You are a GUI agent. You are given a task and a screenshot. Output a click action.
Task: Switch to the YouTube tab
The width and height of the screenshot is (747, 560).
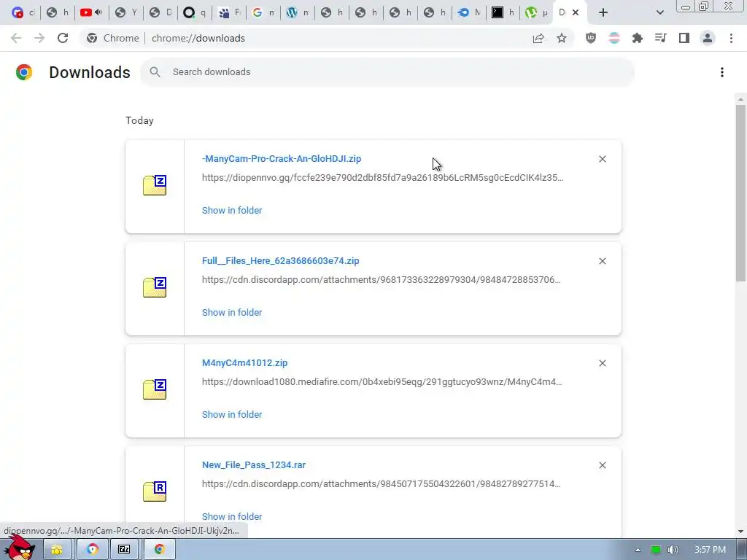pyautogui.click(x=91, y=12)
